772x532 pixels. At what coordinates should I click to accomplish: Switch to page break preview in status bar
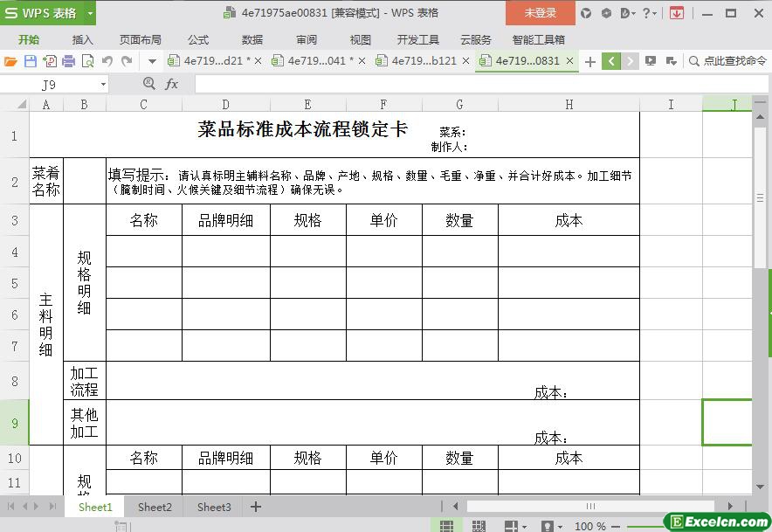point(479,526)
